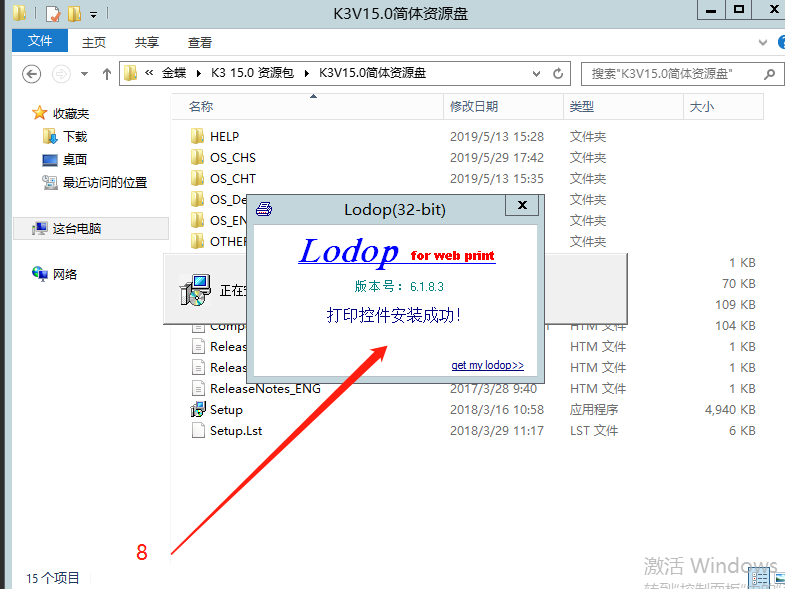The width and height of the screenshot is (785, 589).
Task: Sort by 类型 column header
Action: [x=623, y=106]
